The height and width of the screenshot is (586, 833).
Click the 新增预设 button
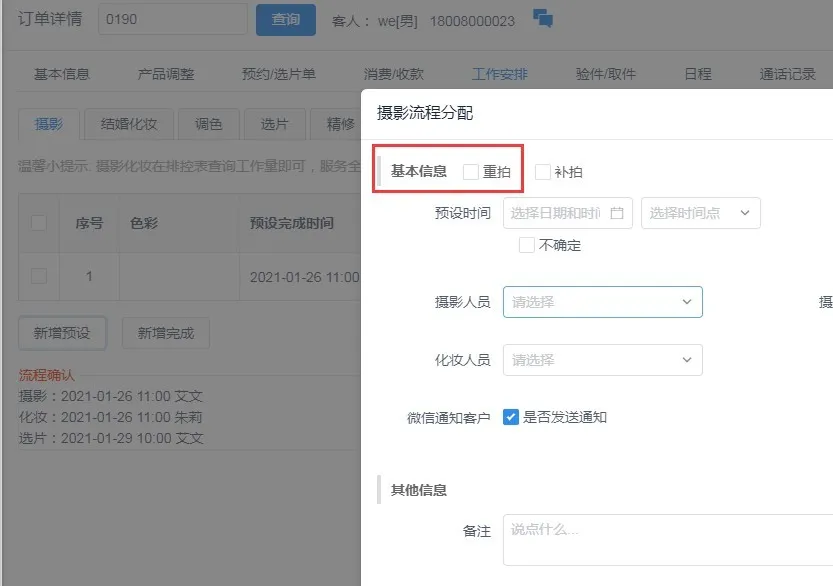[x=62, y=333]
